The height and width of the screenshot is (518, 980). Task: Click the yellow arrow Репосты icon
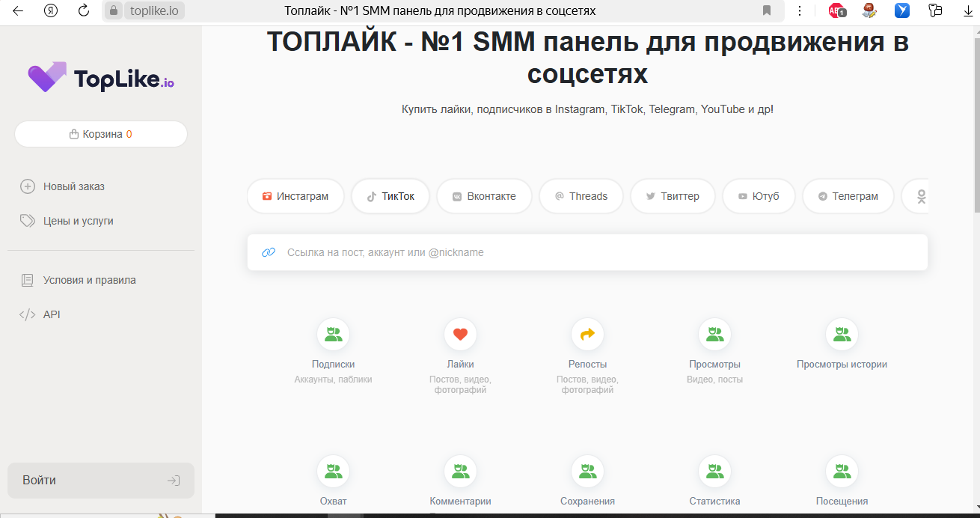point(587,335)
